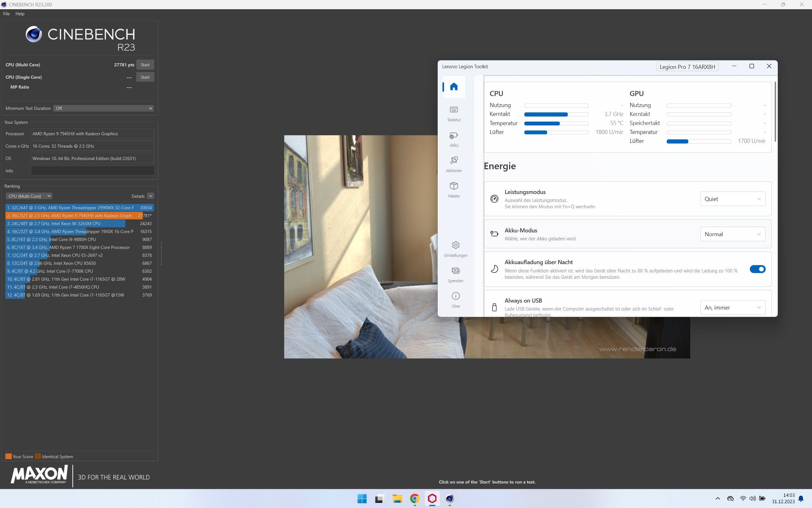
Task: Select ranking row i7-1165G7 @15W
Action: click(x=80, y=295)
